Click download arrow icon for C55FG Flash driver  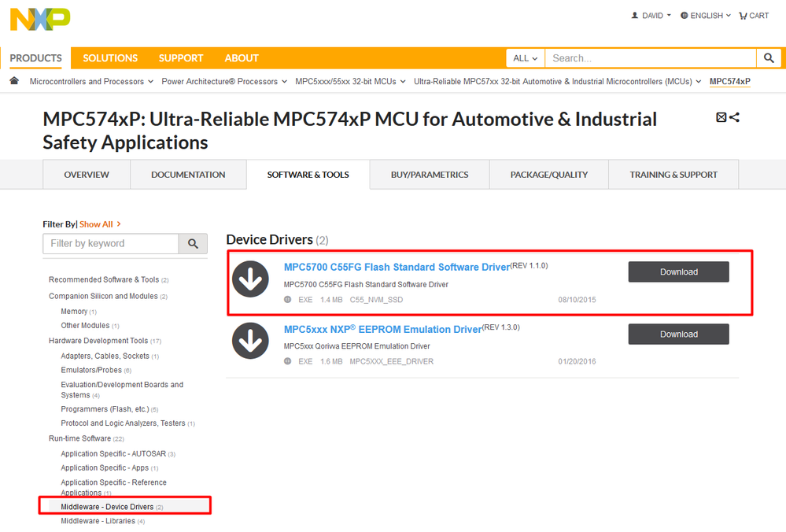click(x=251, y=279)
